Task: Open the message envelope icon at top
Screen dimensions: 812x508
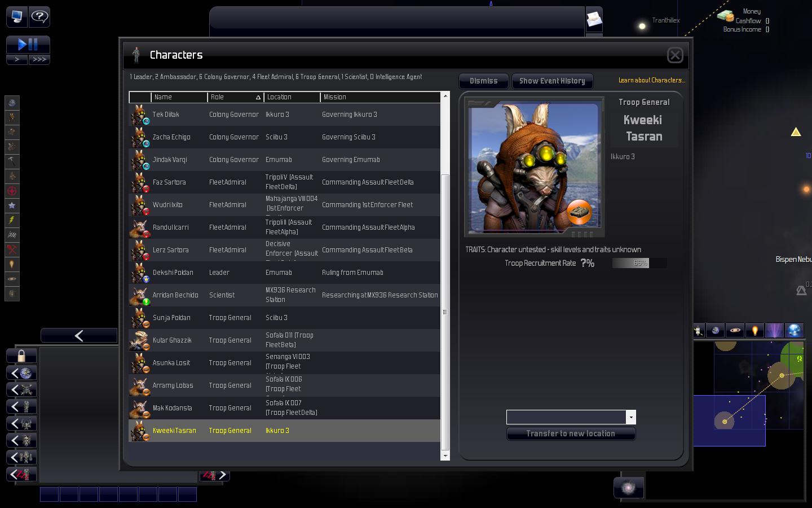Action: [594, 20]
